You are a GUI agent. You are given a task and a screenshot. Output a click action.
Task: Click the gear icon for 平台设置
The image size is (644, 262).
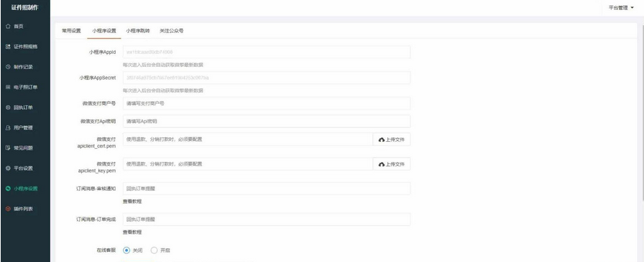click(8, 168)
